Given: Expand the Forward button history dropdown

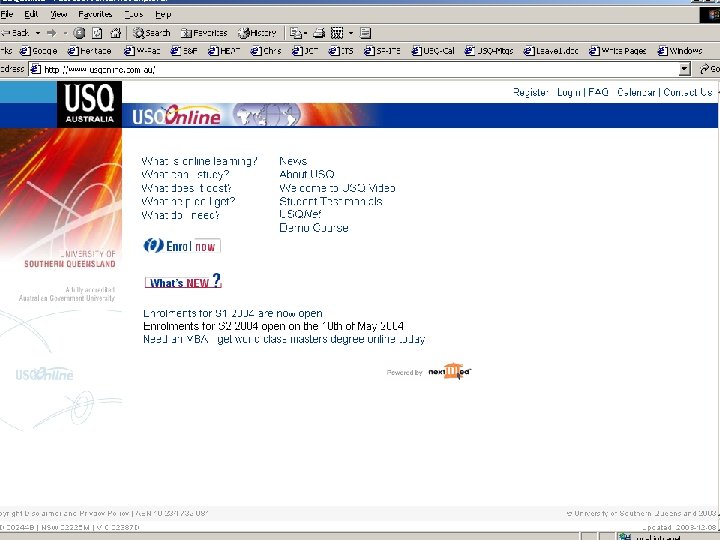Looking at the screenshot, I should 65,33.
